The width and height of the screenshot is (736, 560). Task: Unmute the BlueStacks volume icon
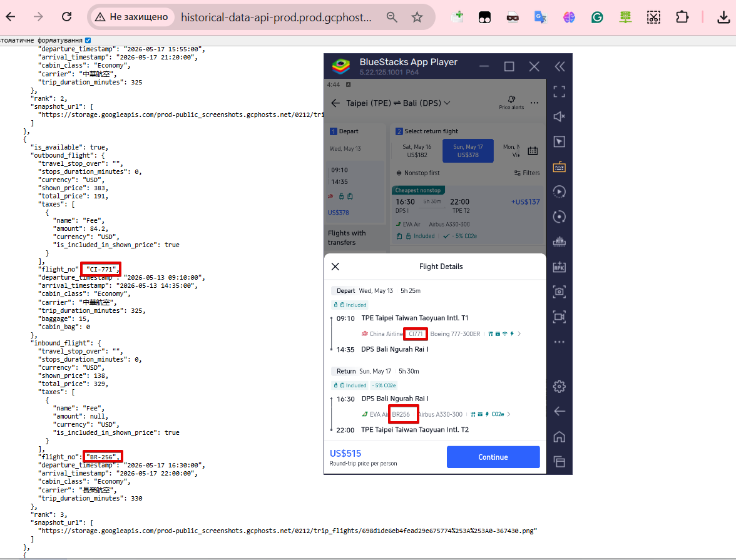pos(559,116)
